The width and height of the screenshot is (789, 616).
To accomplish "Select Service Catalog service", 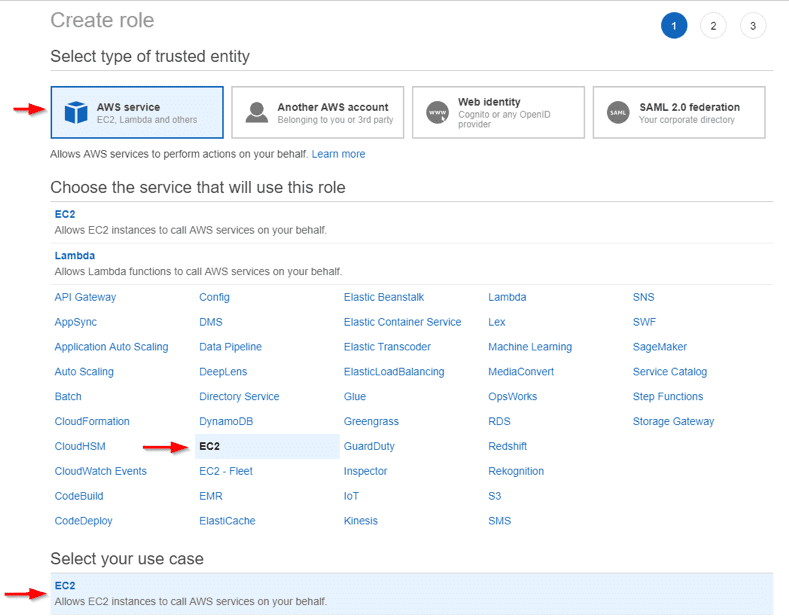I will pyautogui.click(x=670, y=372).
